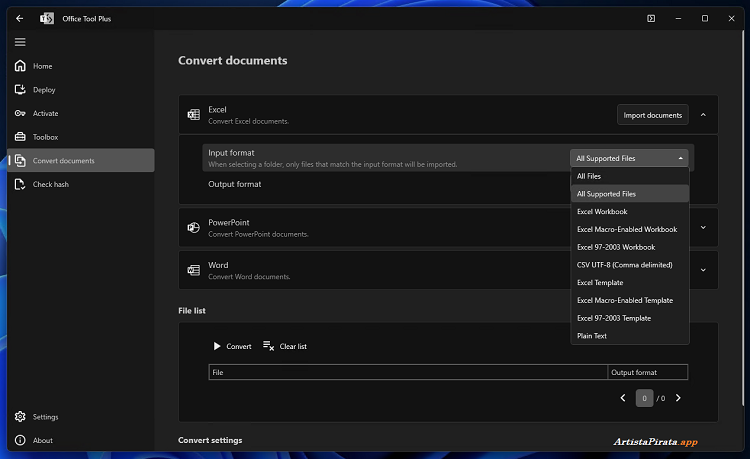Click the Toolbox briefcase icon
The width and height of the screenshot is (750, 459).
(x=20, y=137)
